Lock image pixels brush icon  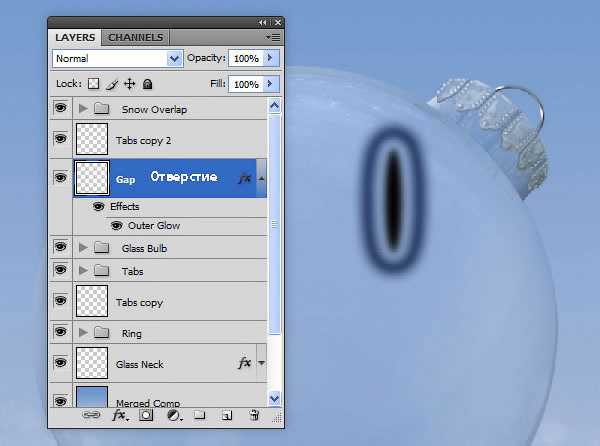[x=112, y=84]
